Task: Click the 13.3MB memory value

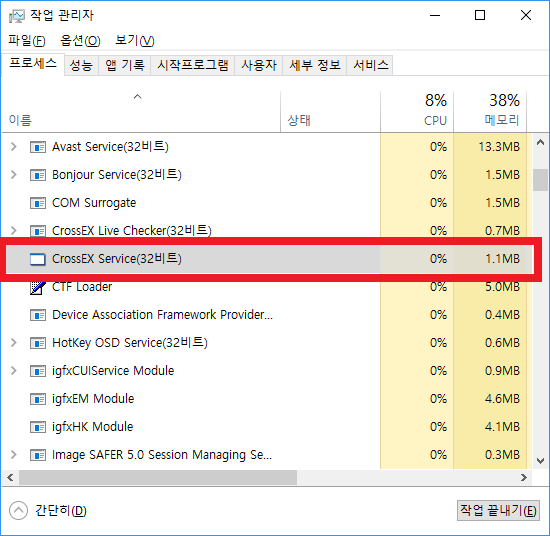Action: click(x=499, y=147)
